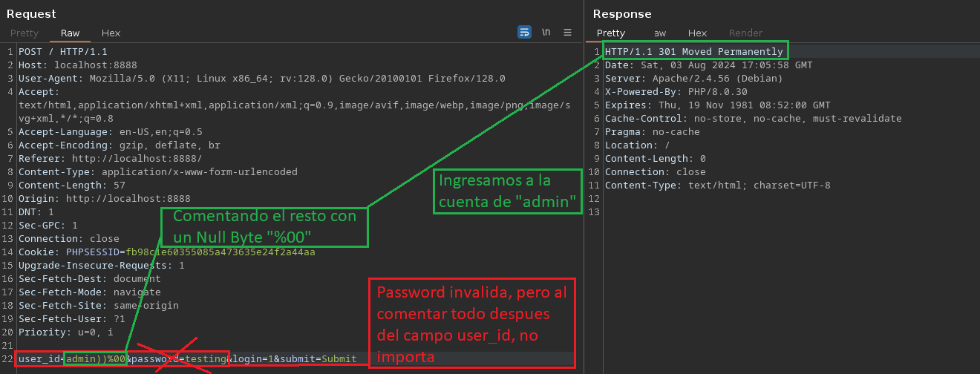The width and height of the screenshot is (980, 374).
Task: Select the Raw tab in Request panel
Action: coord(70,33)
